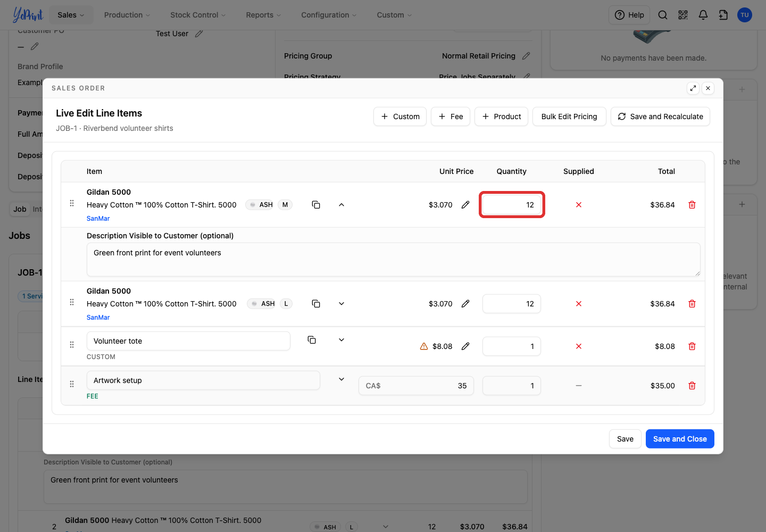Duplicate the Gildan 5000 ASH L line
766x532 pixels.
point(316,304)
